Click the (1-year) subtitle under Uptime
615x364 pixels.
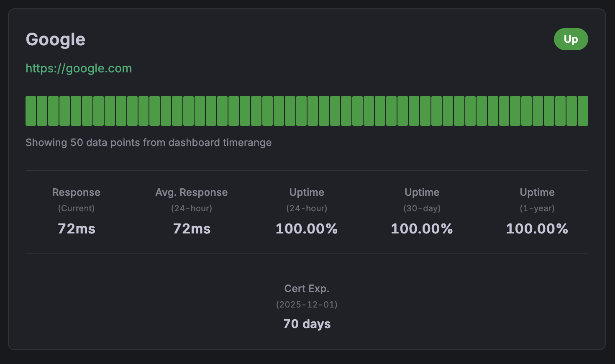click(537, 208)
